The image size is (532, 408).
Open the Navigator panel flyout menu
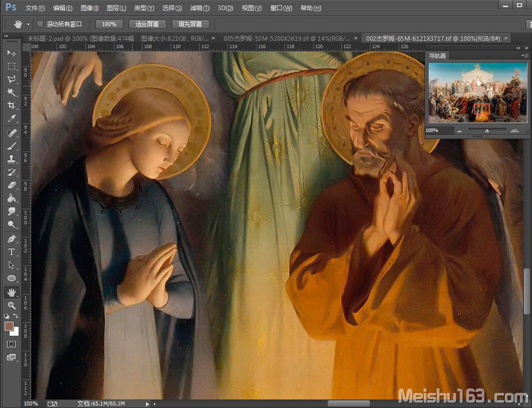point(525,55)
